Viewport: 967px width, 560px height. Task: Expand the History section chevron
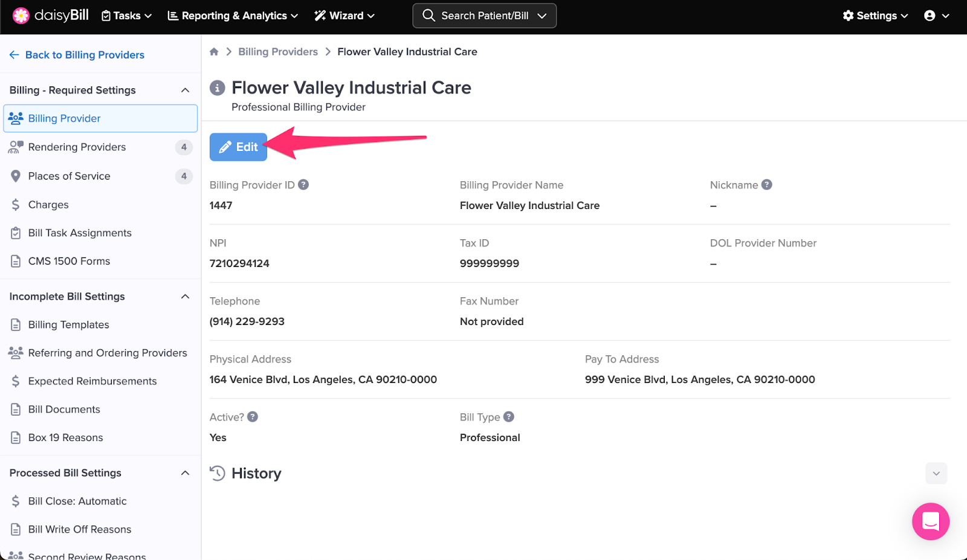pos(936,474)
